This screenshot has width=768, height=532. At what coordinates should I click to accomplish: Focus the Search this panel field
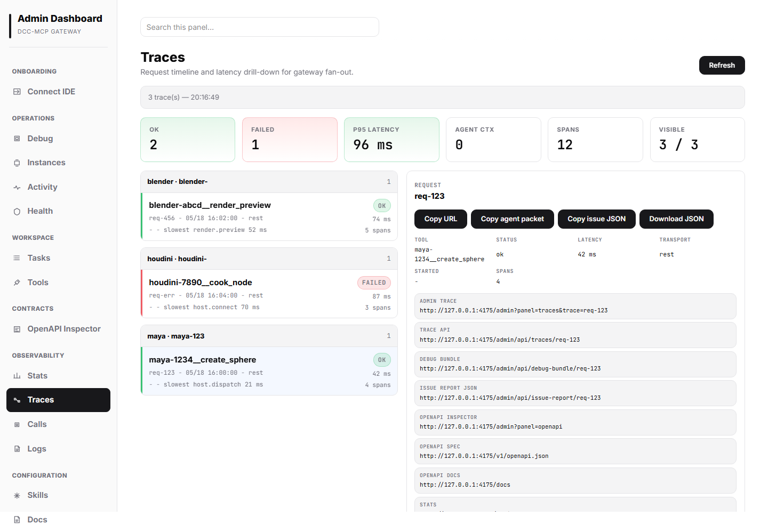pyautogui.click(x=260, y=27)
